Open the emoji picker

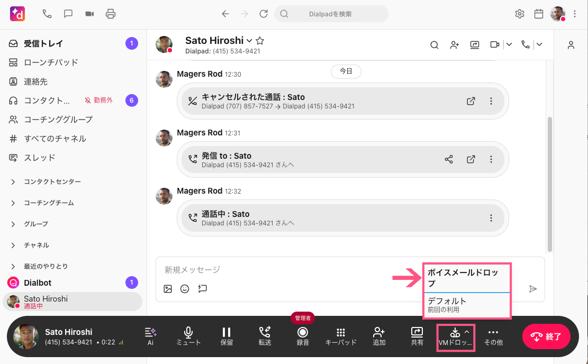click(x=185, y=289)
